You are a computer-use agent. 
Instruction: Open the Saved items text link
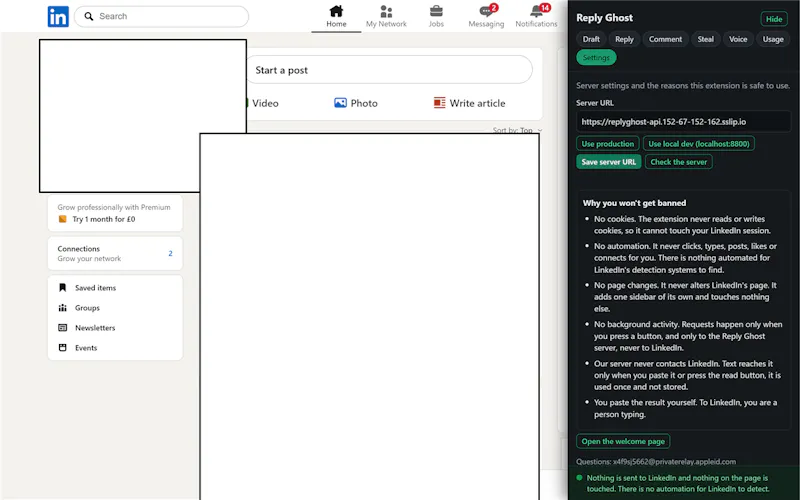click(95, 288)
